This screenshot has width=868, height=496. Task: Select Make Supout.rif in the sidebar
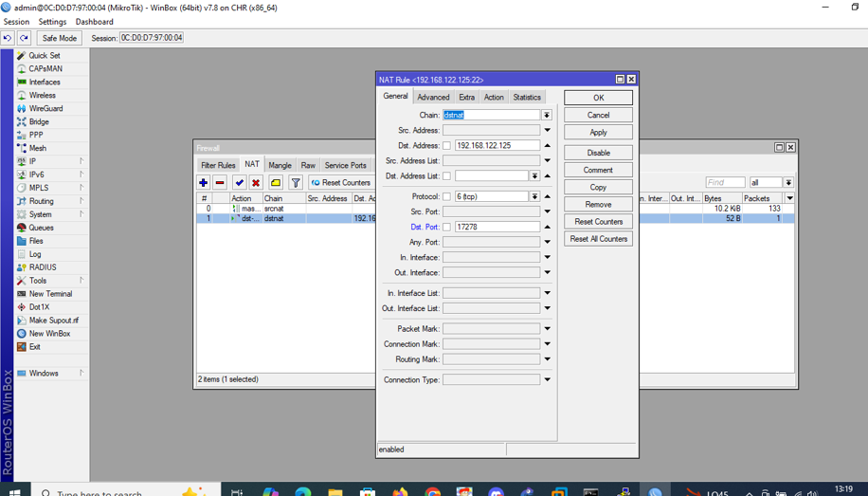[x=54, y=321]
